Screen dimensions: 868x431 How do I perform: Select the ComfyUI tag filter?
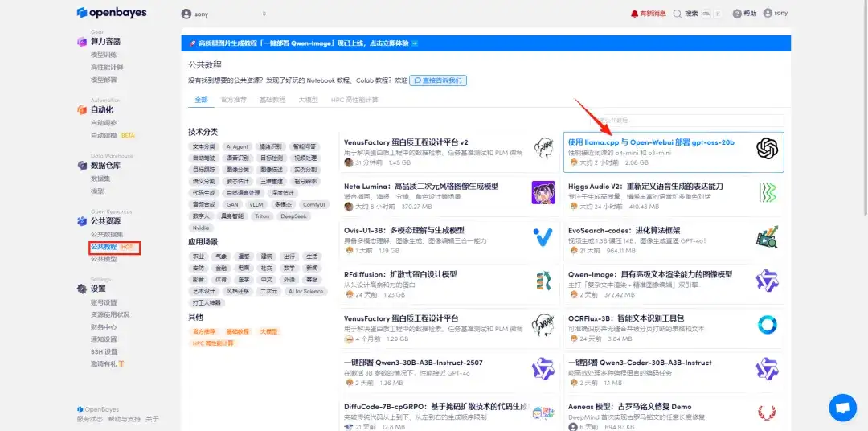[314, 204]
